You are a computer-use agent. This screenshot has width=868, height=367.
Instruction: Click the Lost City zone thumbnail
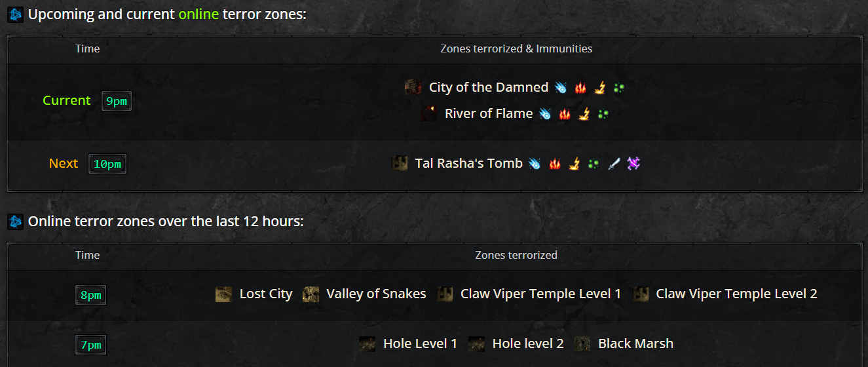pyautogui.click(x=223, y=294)
